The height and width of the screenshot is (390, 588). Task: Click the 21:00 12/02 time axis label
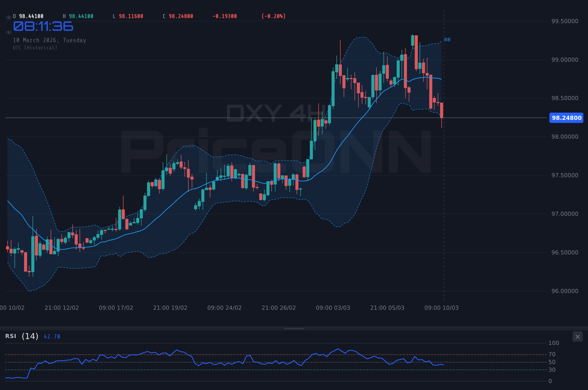[62, 308]
